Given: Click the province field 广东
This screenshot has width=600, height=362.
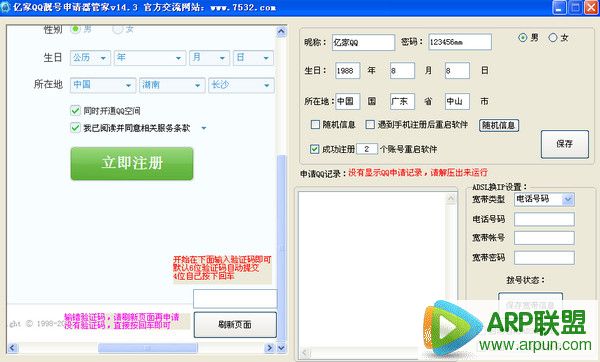Looking at the screenshot, I should [402, 101].
